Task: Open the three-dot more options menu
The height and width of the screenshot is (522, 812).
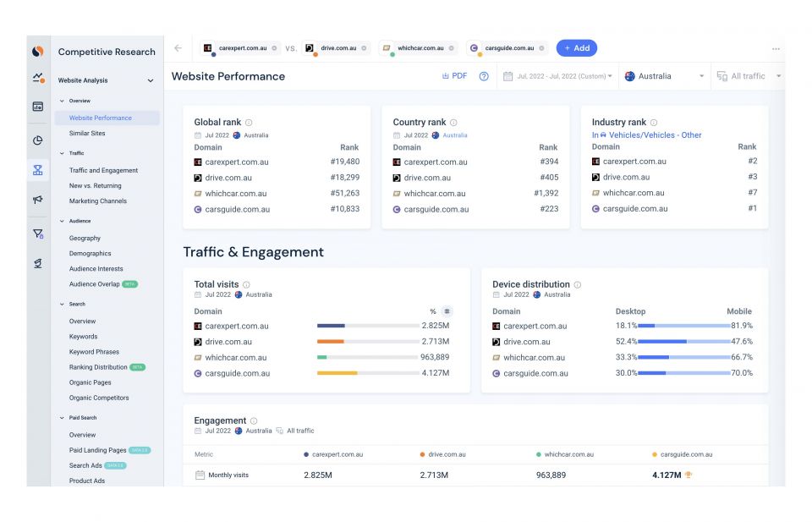Action: coord(776,49)
